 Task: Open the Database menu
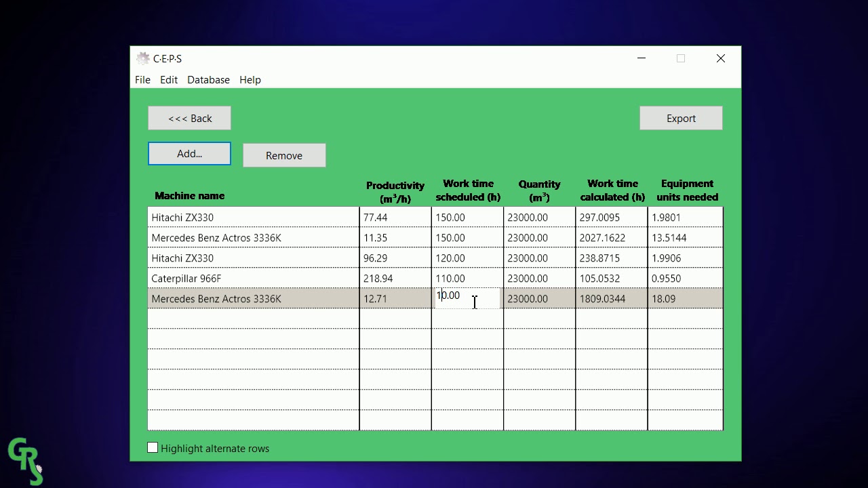click(208, 80)
